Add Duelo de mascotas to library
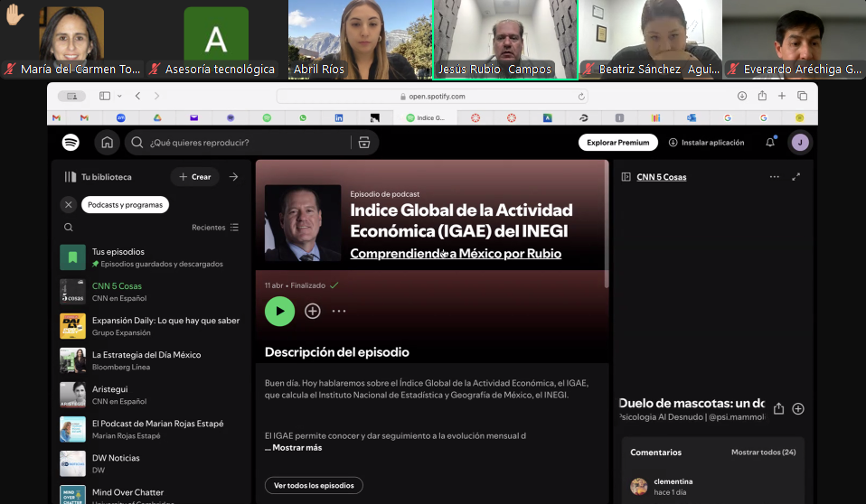Viewport: 866px width, 504px height. coord(798,408)
